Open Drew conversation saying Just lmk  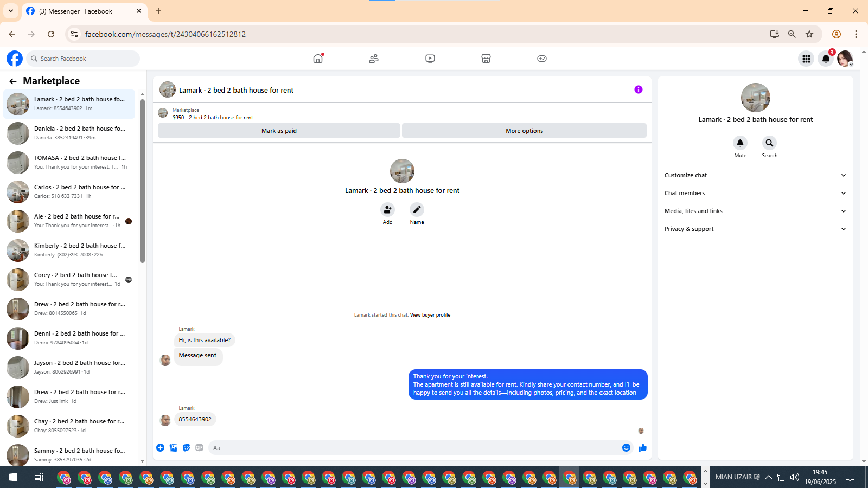tap(69, 397)
